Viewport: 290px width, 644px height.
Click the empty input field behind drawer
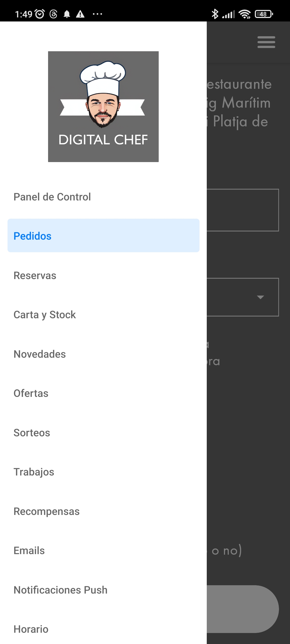click(x=242, y=210)
